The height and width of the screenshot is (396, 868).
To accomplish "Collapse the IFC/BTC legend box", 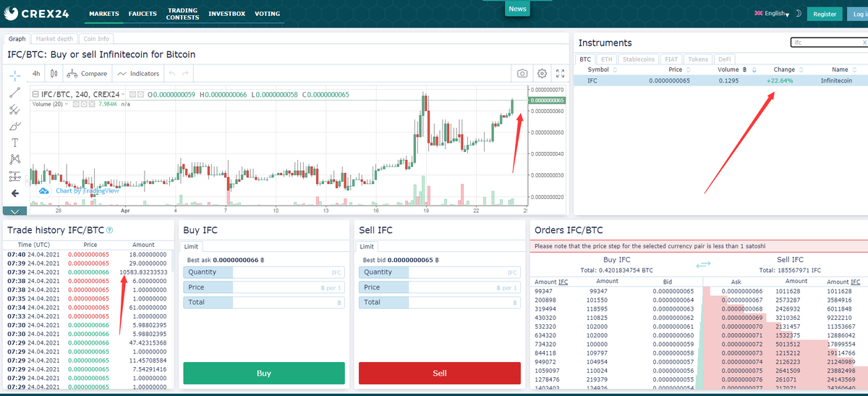I will (34, 94).
